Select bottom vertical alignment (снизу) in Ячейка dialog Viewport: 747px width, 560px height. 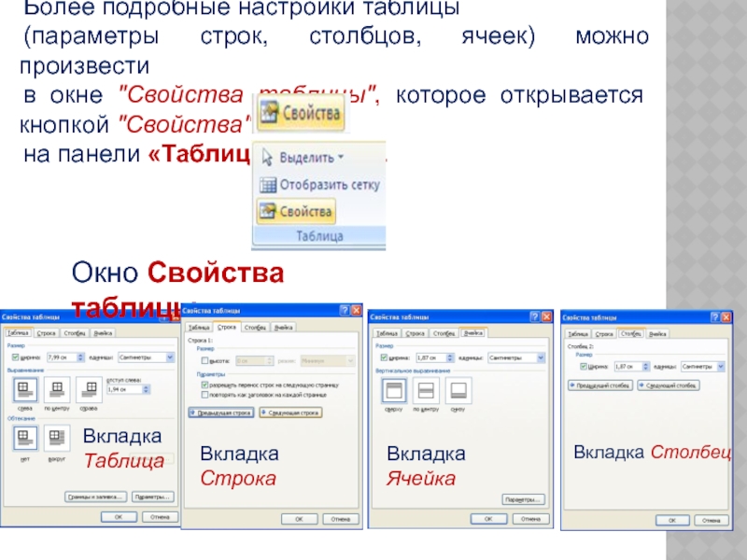point(458,390)
